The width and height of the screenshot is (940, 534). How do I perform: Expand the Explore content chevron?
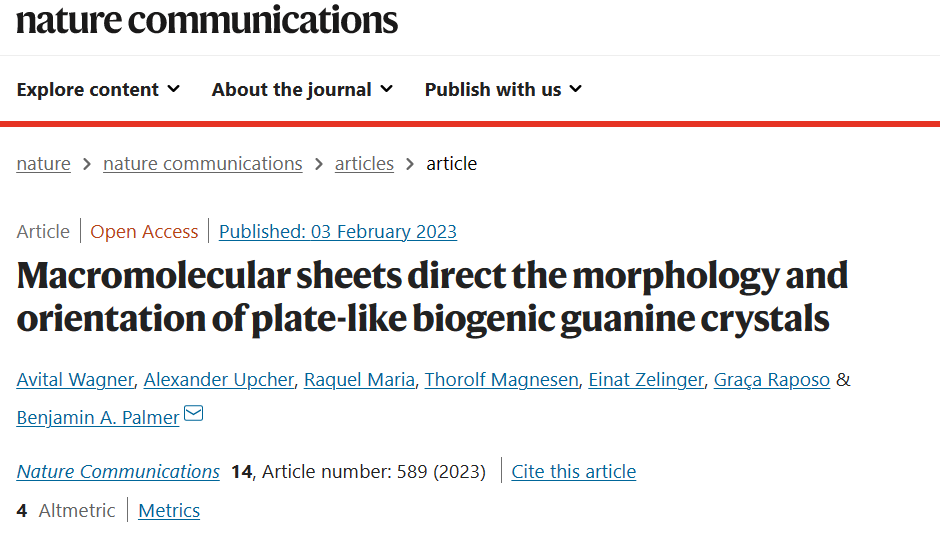(x=173, y=89)
